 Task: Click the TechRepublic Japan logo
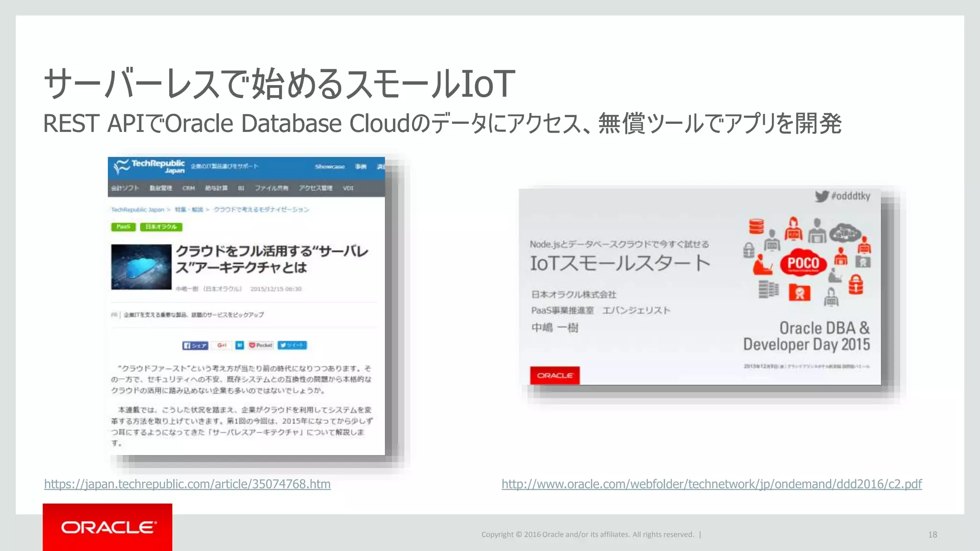click(149, 167)
